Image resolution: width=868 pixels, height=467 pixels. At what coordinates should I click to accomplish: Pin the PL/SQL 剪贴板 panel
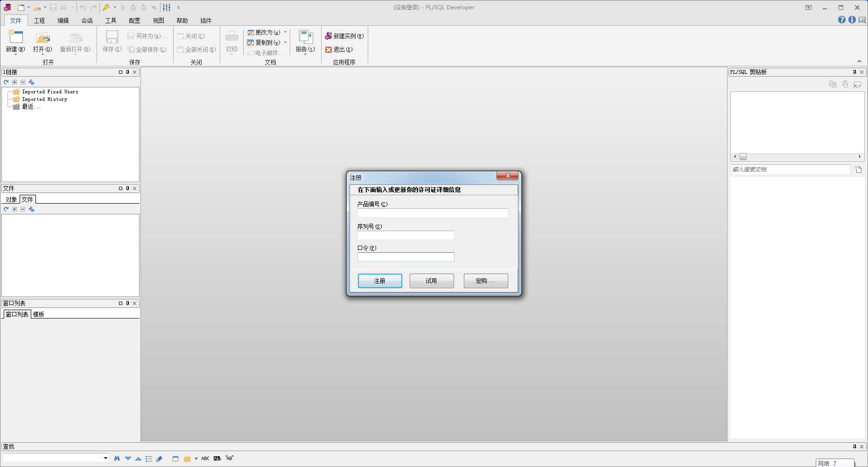(x=854, y=72)
